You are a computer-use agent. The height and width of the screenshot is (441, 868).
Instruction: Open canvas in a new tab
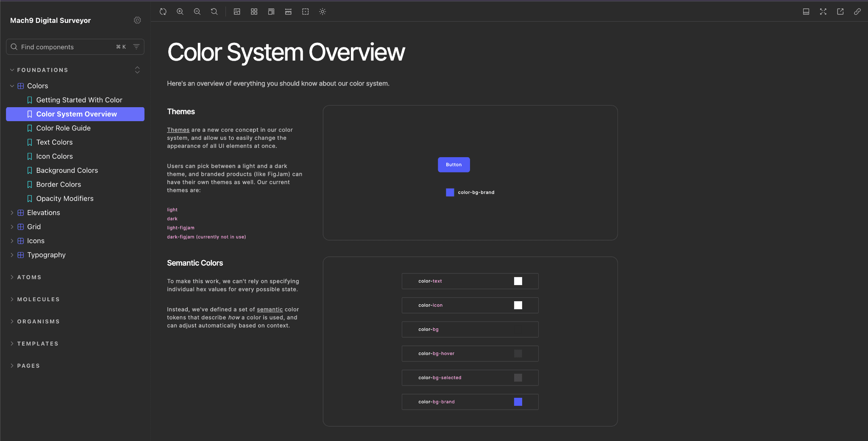(x=840, y=12)
